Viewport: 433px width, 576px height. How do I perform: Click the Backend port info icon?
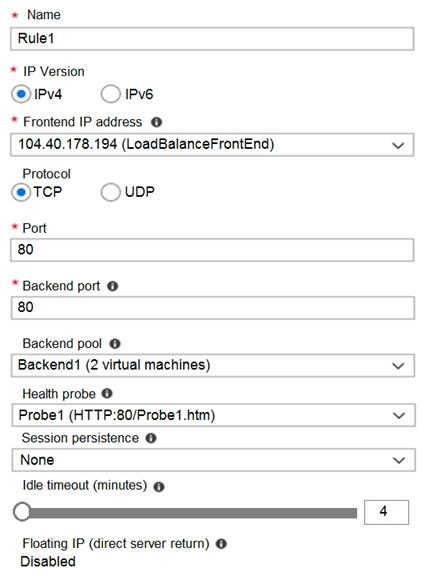[x=112, y=286]
